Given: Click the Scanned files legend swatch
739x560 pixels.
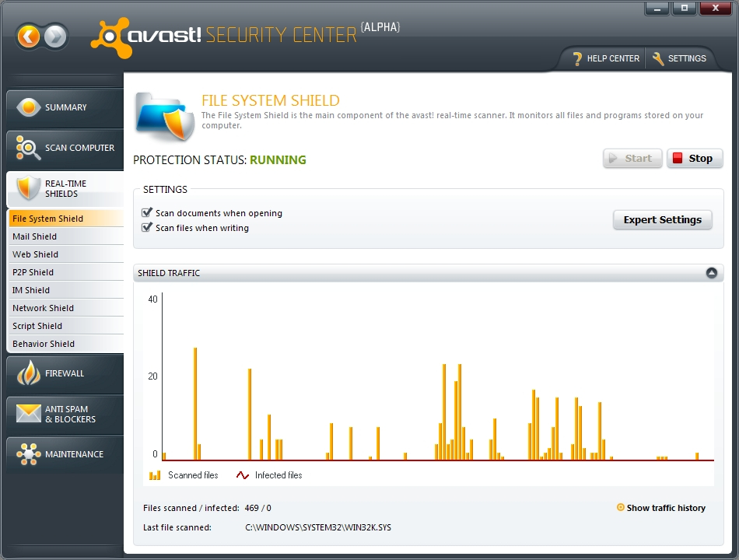Looking at the screenshot, I should pos(155,475).
